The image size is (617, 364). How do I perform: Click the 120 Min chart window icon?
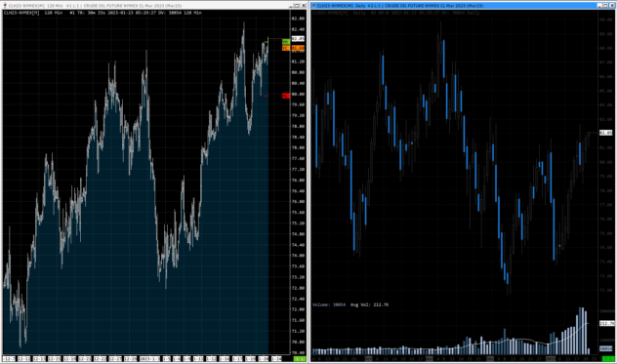click(5, 6)
